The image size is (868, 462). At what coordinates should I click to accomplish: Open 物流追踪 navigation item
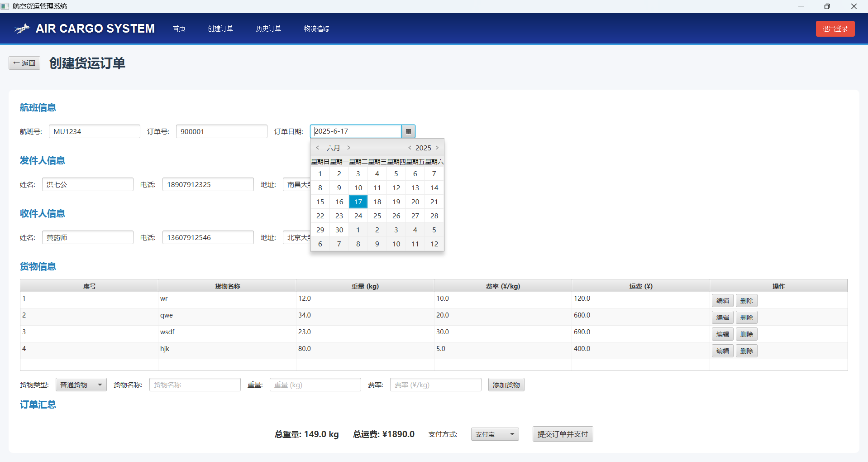316,29
